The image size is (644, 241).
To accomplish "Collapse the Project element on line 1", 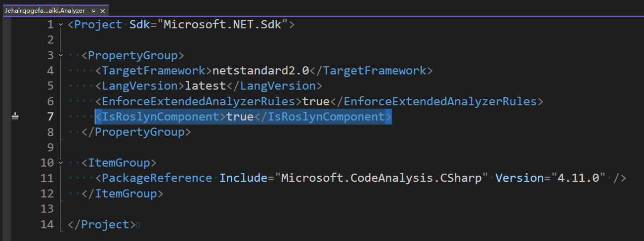I will coord(61,24).
